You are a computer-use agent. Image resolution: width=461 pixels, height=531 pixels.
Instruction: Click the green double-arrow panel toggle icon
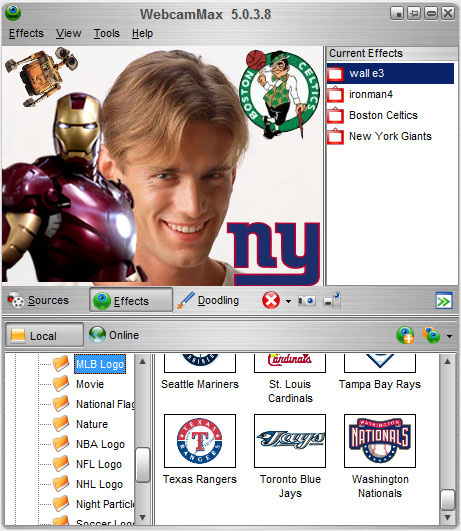pyautogui.click(x=444, y=301)
